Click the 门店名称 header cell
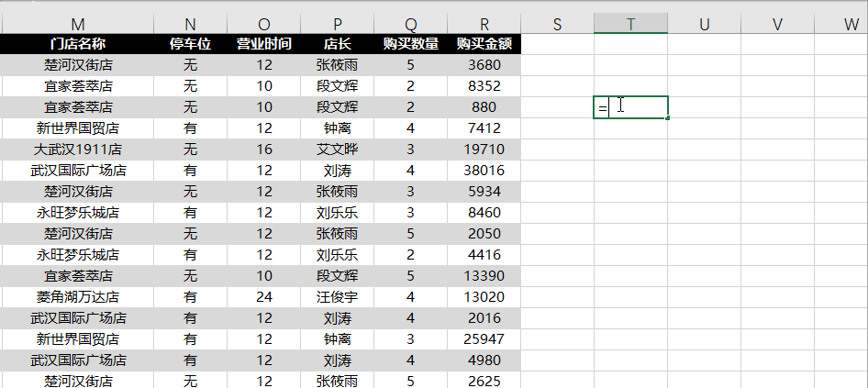868x388 pixels. [x=78, y=44]
